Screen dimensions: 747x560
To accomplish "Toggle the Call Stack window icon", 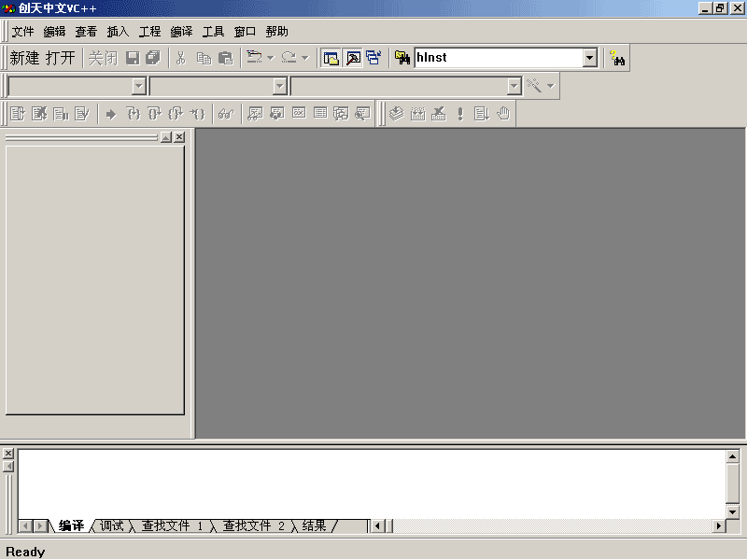I will coord(341,114).
